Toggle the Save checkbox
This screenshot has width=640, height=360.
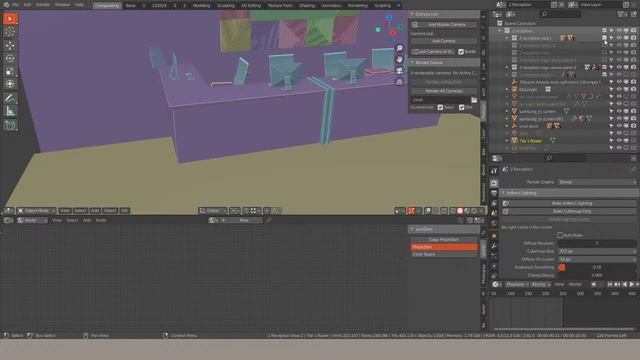[x=440, y=107]
